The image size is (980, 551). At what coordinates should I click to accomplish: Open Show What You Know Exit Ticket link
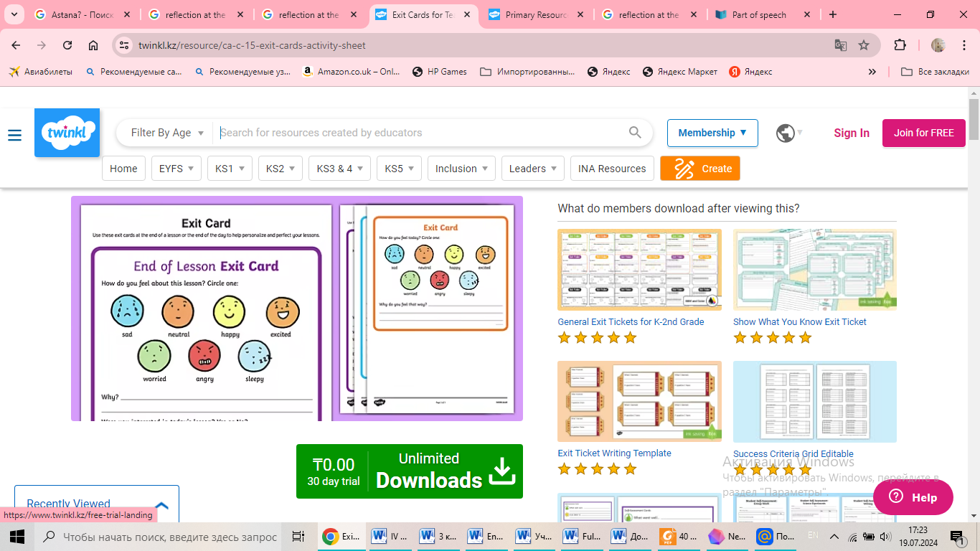pyautogui.click(x=800, y=322)
